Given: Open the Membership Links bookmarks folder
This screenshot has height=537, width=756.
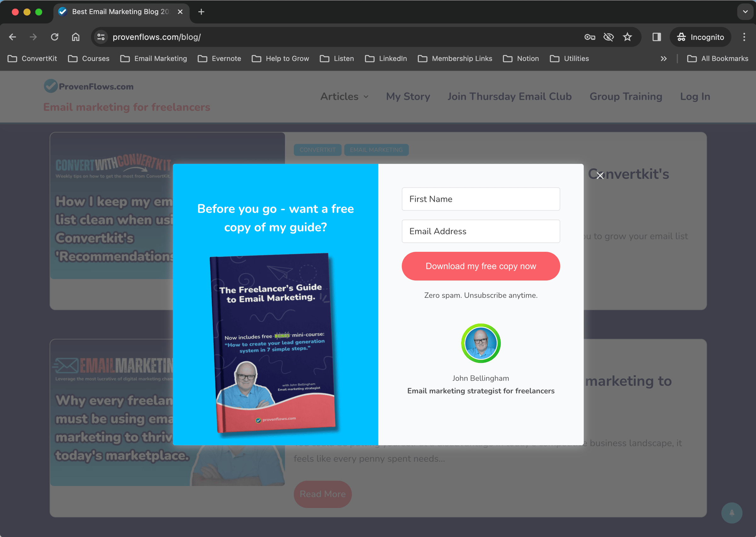Looking at the screenshot, I should pos(455,59).
